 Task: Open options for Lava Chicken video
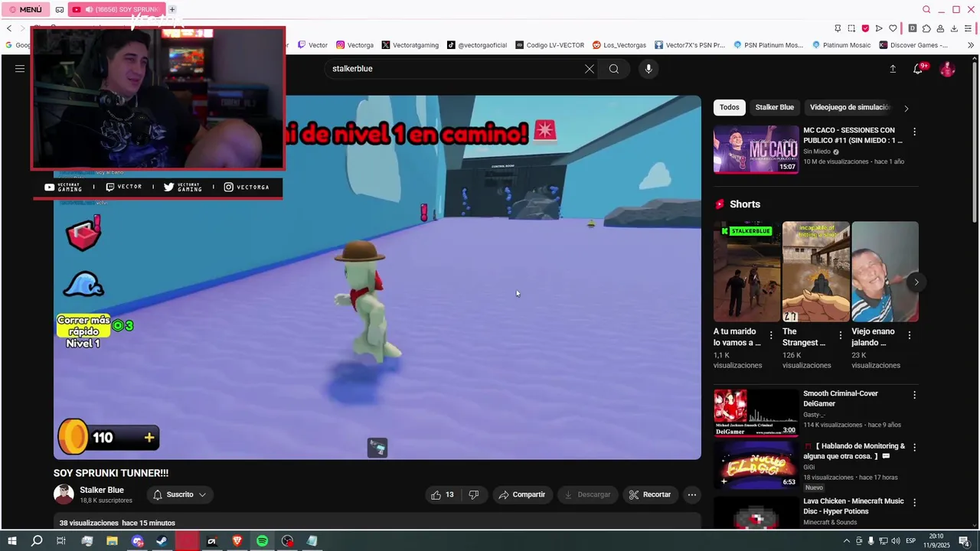pyautogui.click(x=914, y=502)
